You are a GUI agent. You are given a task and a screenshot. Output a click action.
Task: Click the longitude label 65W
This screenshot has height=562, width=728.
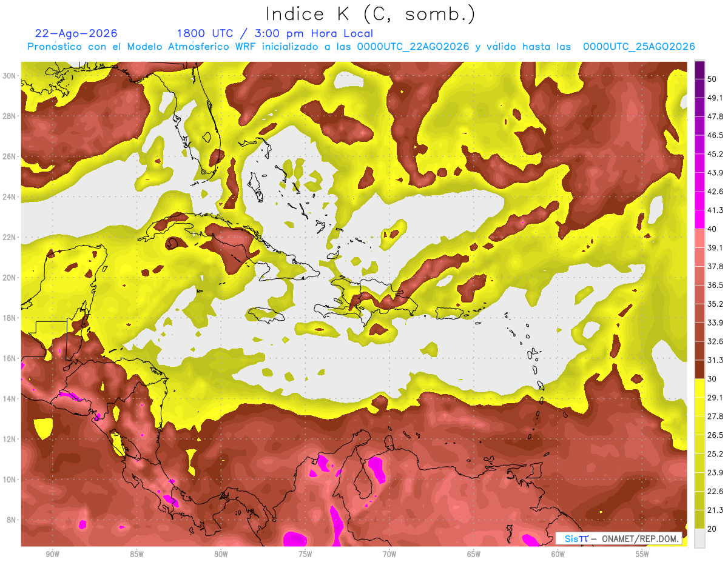click(474, 555)
